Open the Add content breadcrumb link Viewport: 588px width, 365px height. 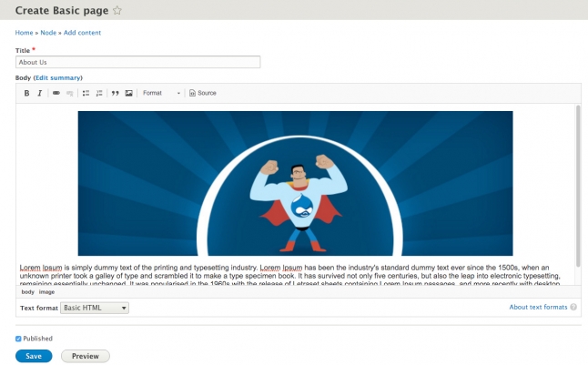point(82,33)
